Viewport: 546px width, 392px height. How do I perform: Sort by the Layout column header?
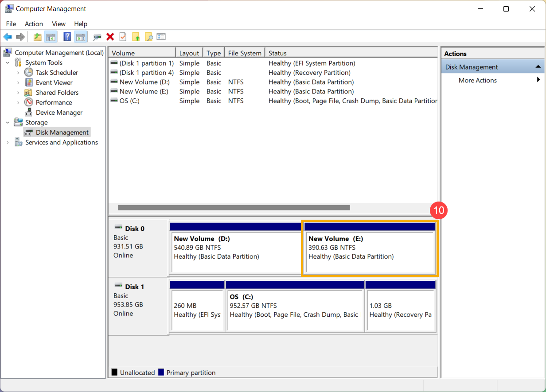tap(189, 53)
